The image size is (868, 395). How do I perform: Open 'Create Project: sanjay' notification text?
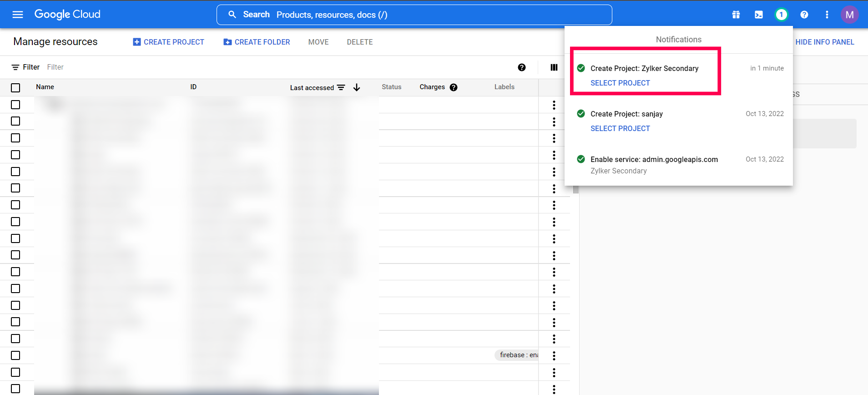coord(626,114)
